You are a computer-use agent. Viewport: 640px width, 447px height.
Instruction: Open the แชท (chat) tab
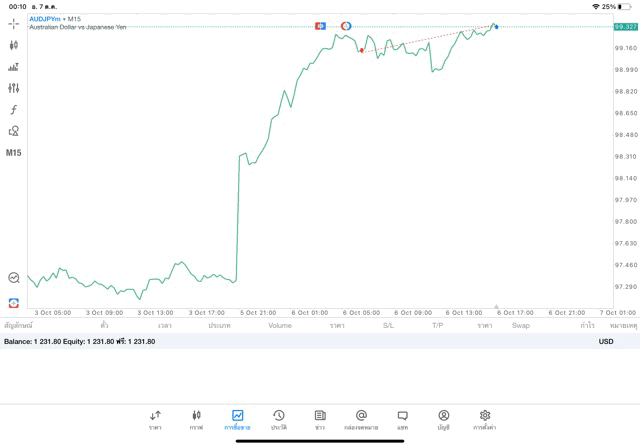coord(402,420)
